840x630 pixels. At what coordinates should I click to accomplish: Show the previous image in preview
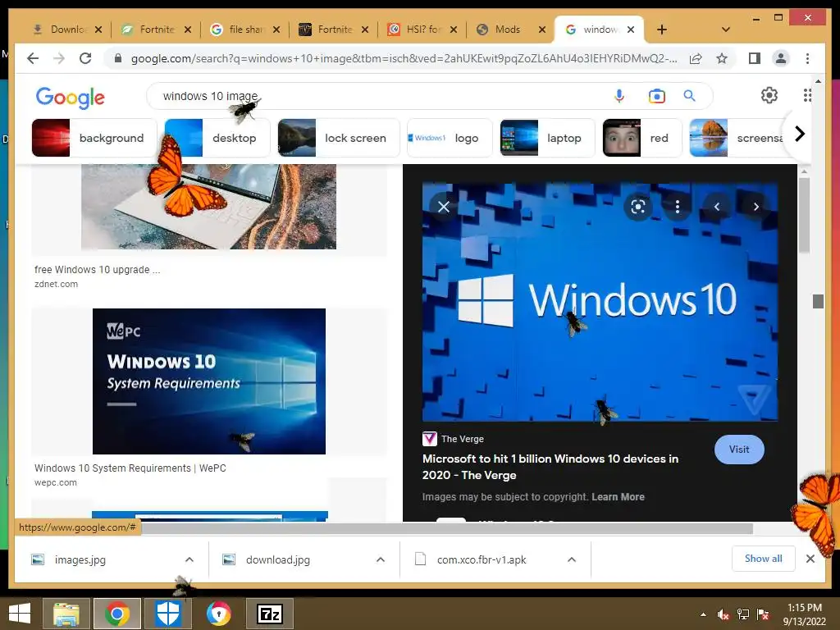point(717,207)
